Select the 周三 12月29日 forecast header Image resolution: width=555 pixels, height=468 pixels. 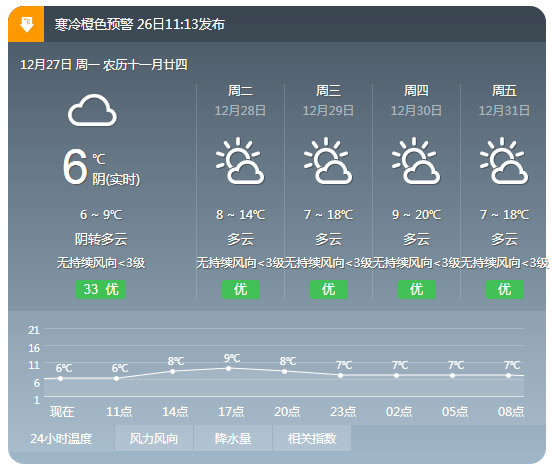tap(328, 101)
